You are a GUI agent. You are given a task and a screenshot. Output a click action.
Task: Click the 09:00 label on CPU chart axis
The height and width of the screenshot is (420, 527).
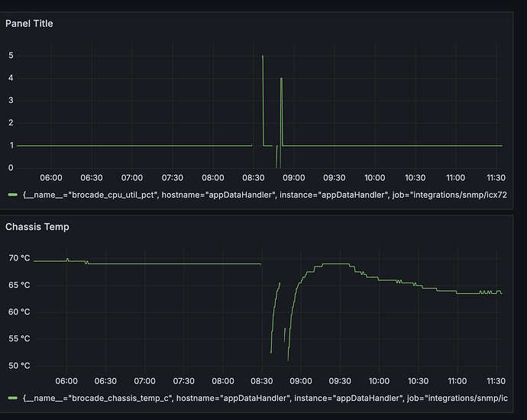294,178
